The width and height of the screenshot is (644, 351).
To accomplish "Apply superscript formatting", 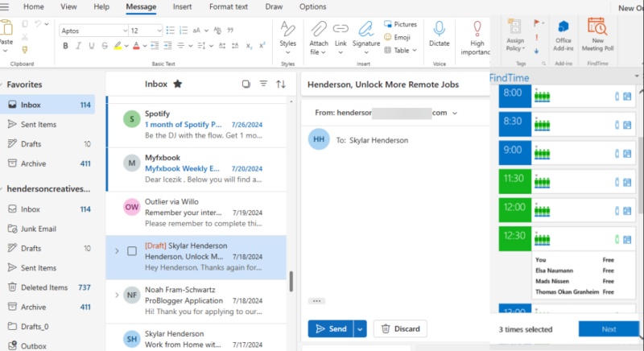I will 262,46.
